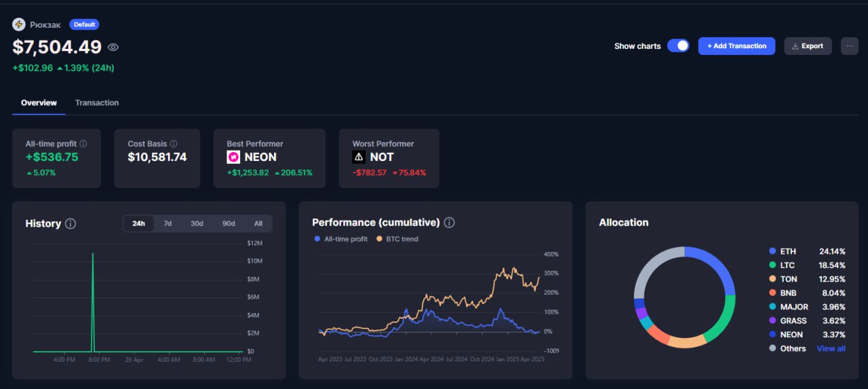The image size is (868, 389).
Task: Click the Others allocation legend dot
Action: [x=772, y=348]
